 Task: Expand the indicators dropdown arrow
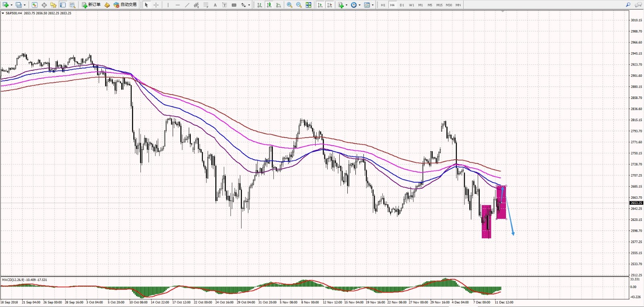(x=347, y=5)
